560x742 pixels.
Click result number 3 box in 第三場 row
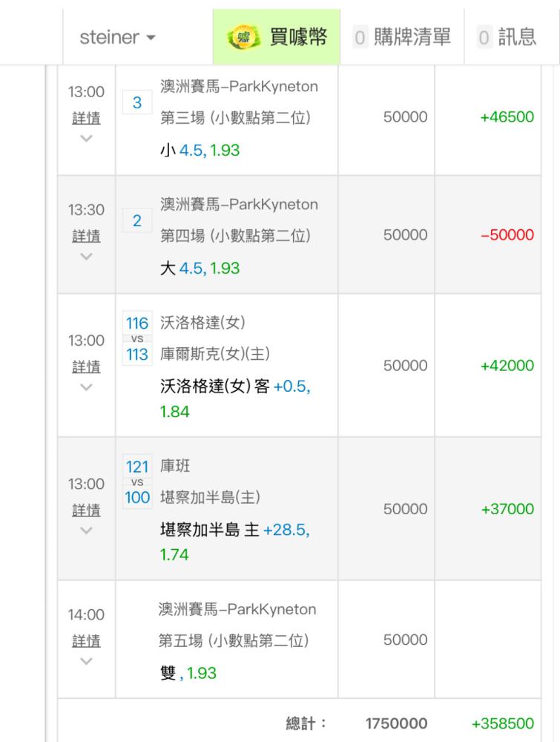click(137, 102)
